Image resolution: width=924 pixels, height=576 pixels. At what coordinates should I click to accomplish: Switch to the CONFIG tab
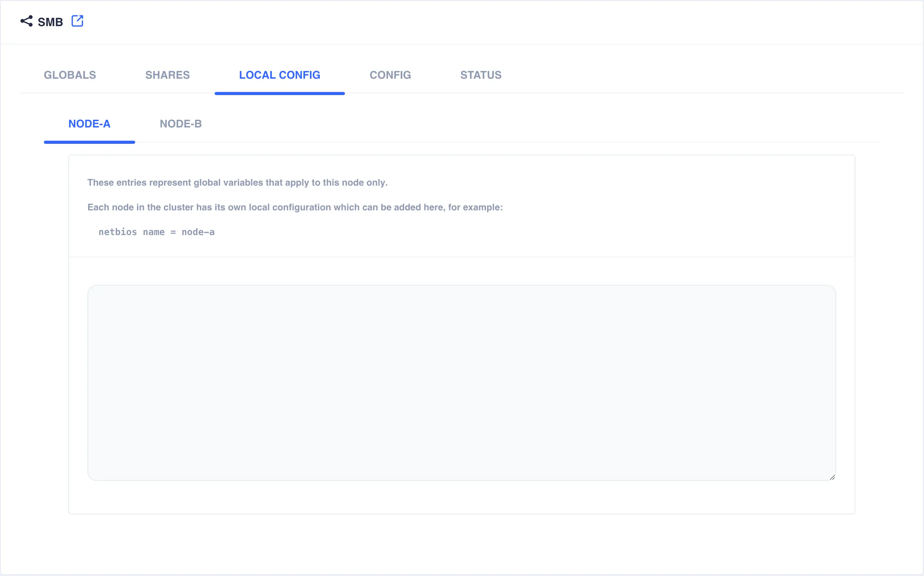(390, 75)
